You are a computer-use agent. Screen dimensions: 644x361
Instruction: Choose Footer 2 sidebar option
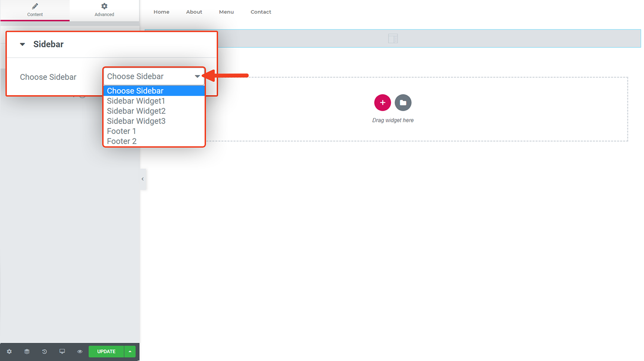click(154, 141)
